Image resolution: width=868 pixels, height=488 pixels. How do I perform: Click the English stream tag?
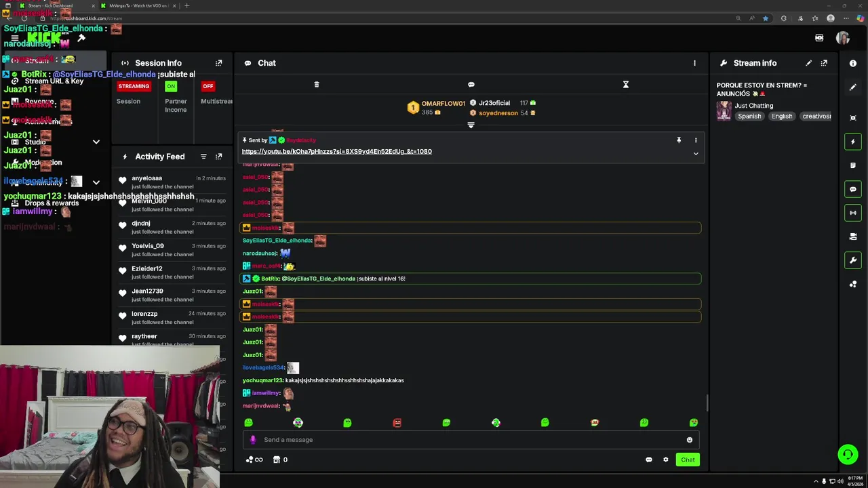(x=782, y=117)
